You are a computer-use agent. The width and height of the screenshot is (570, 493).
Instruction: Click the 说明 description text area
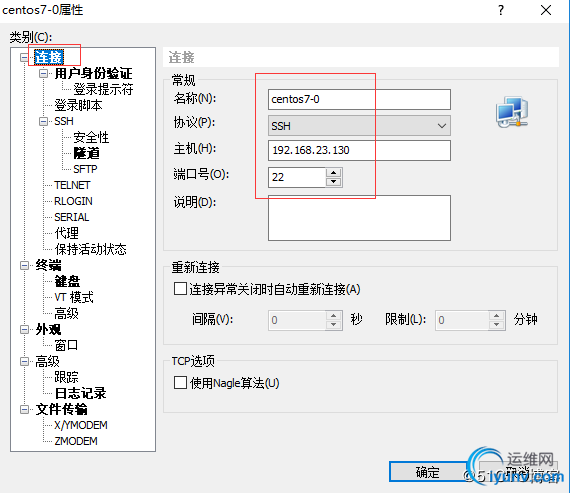click(359, 218)
